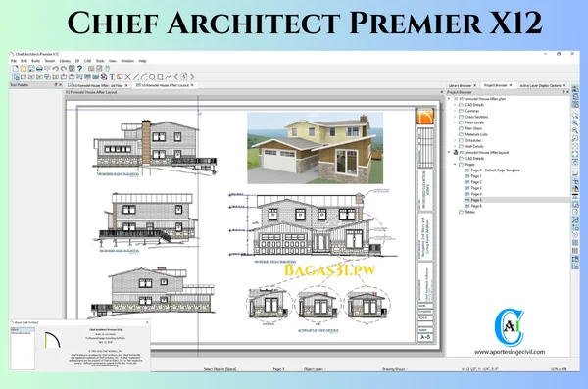The image size is (588, 389).
Task: Select Page 3 in Project Browser
Action: click(x=476, y=188)
